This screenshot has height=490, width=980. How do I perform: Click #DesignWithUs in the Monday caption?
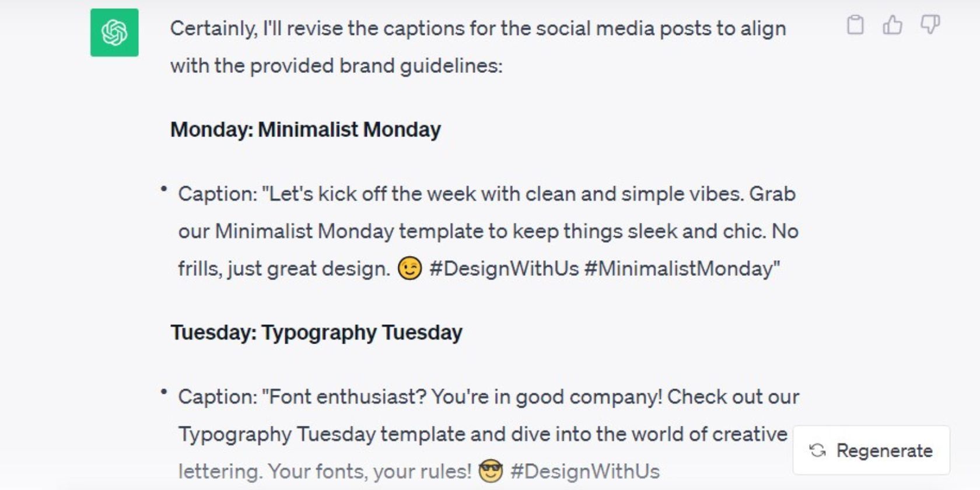[504, 268]
